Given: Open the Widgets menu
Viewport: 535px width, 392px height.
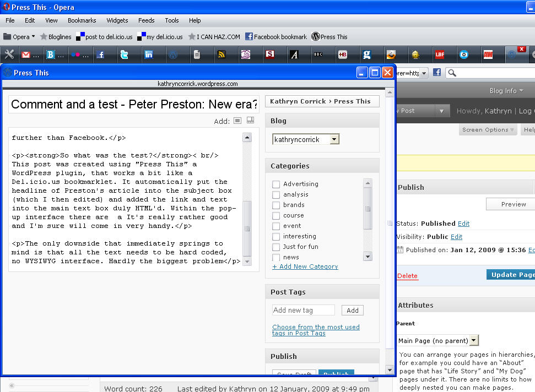Looking at the screenshot, I should coord(117,20).
